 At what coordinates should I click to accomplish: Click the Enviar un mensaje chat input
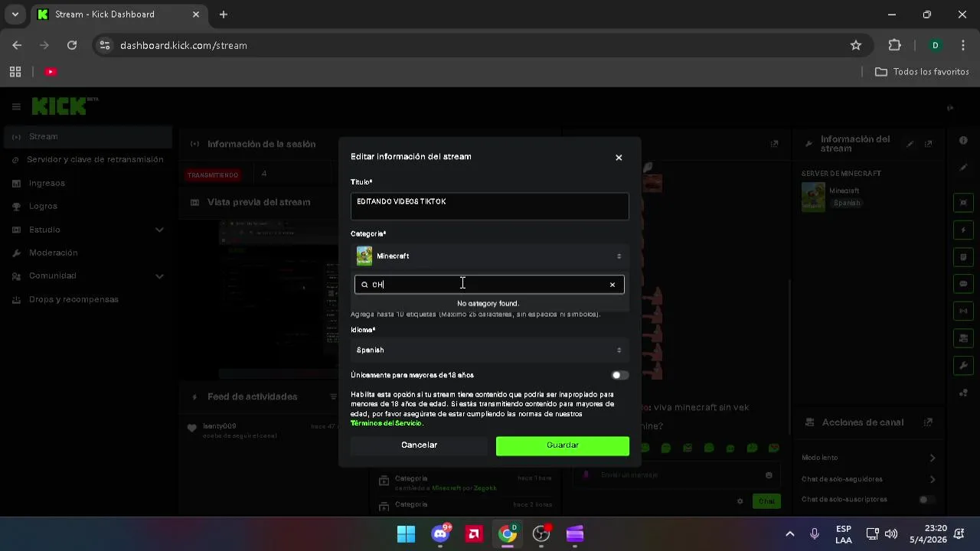point(678,474)
